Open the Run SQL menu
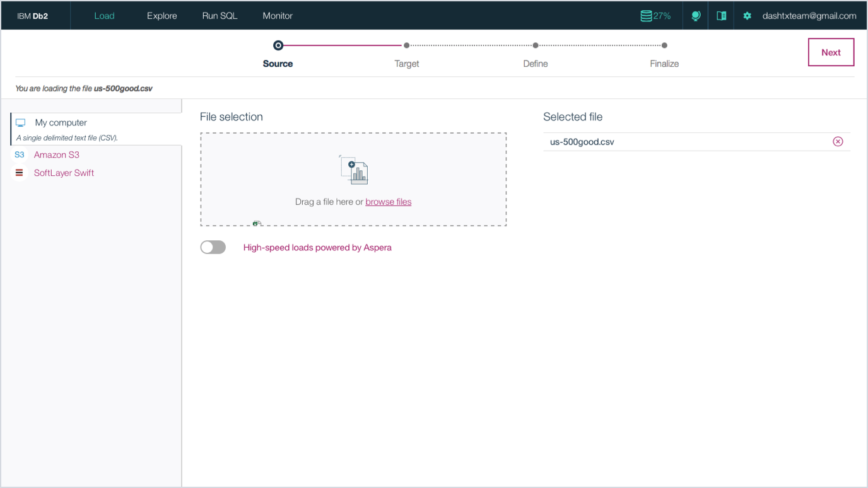The image size is (868, 488). click(x=220, y=16)
